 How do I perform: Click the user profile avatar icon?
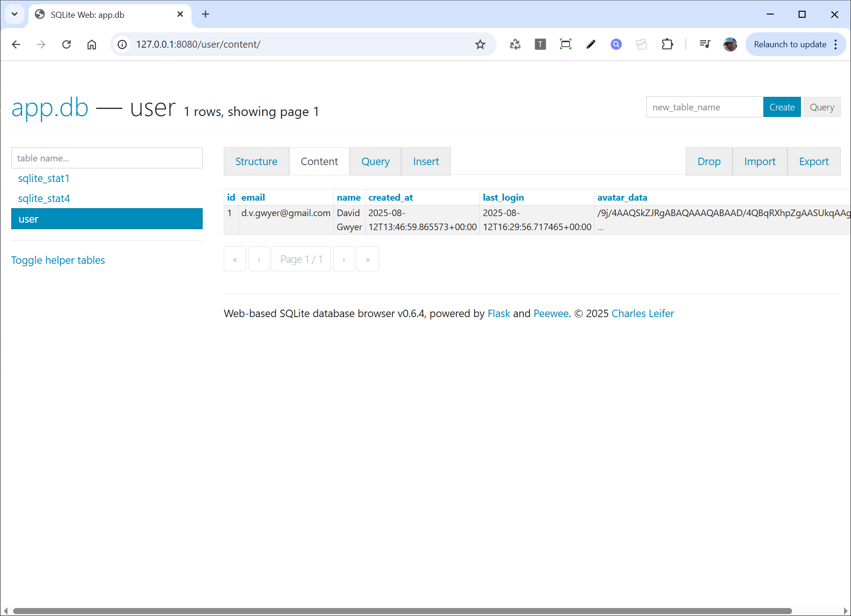pyautogui.click(x=730, y=44)
